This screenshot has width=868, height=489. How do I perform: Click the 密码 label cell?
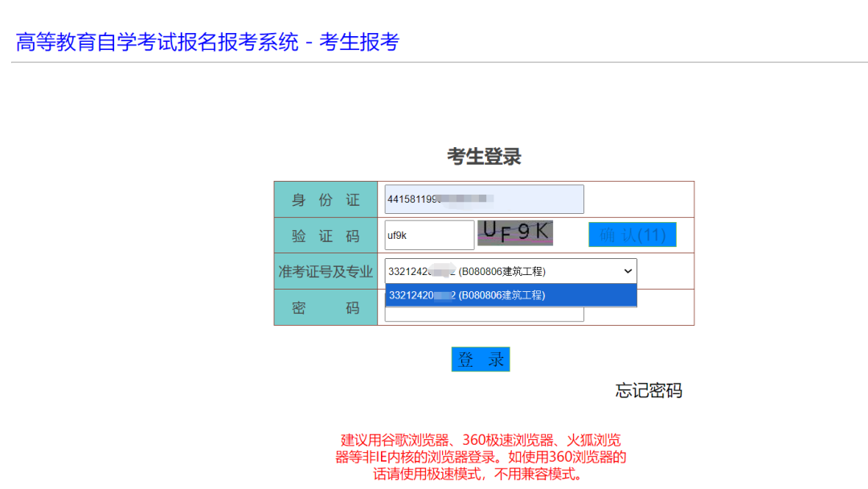click(x=325, y=308)
